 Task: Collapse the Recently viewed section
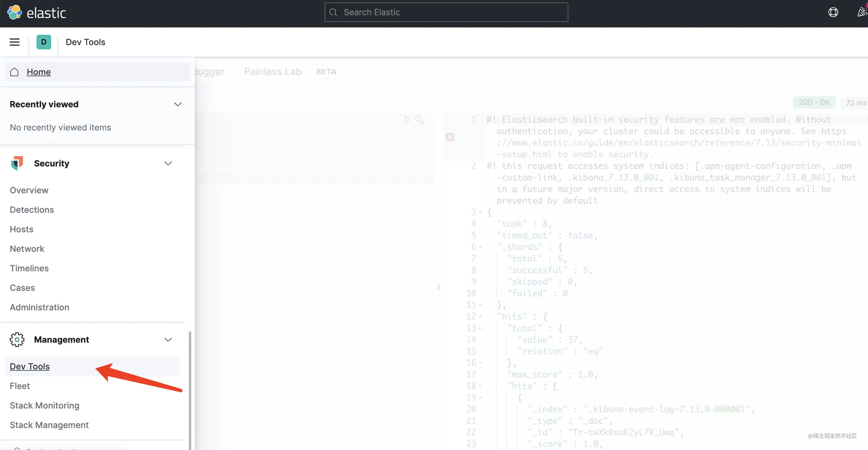tap(178, 104)
